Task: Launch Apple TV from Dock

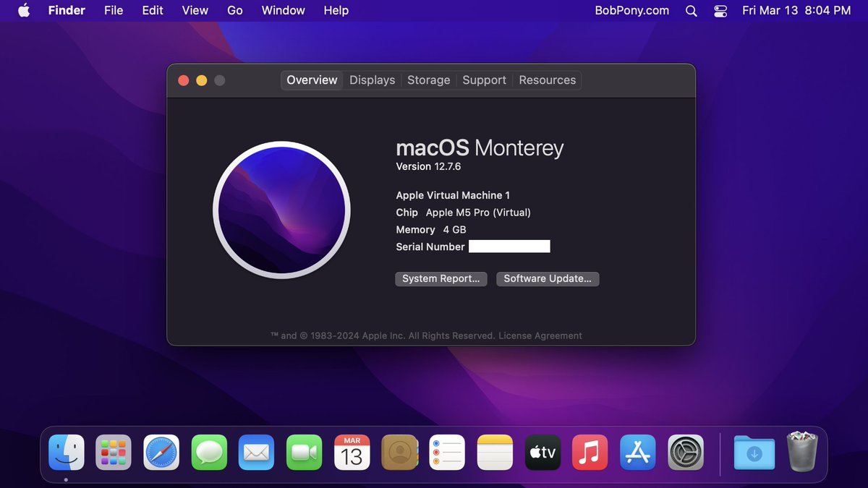Action: click(542, 453)
